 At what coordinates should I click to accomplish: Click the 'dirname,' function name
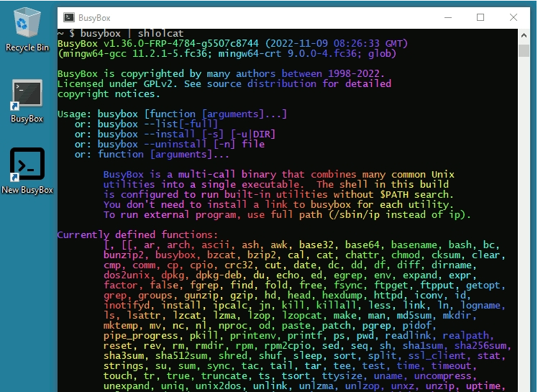point(455,265)
